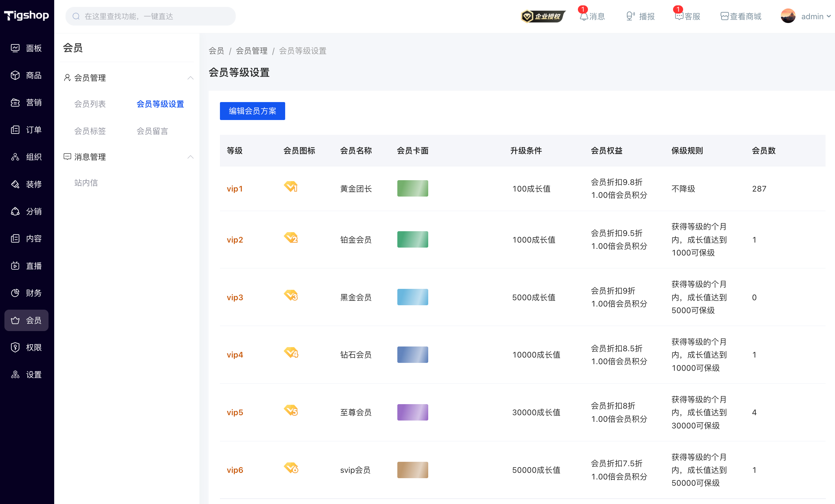
Task: Click the 消息 notification bell icon
Action: pos(584,16)
